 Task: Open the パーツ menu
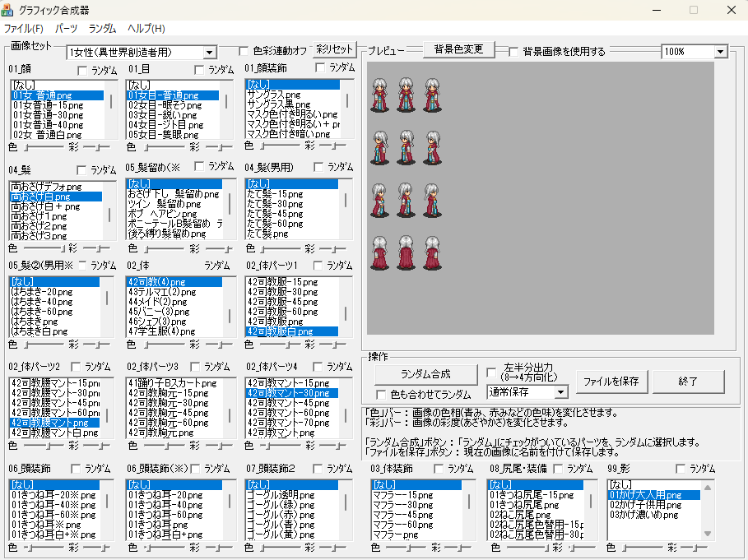point(66,29)
